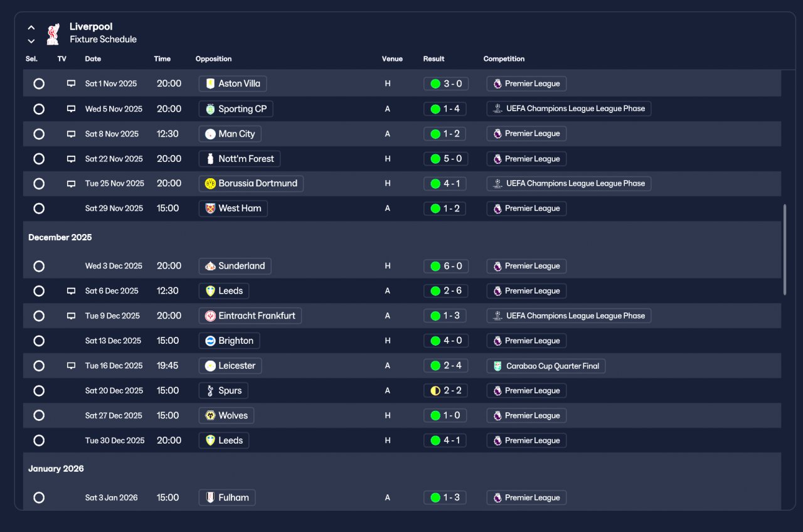Sort by the Date column header
The height and width of the screenshot is (532, 803).
93,59
